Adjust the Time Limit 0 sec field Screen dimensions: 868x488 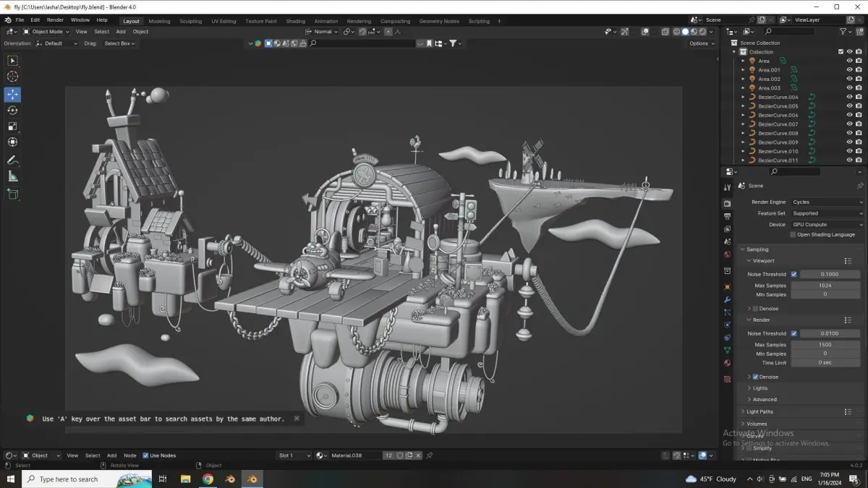pyautogui.click(x=825, y=363)
